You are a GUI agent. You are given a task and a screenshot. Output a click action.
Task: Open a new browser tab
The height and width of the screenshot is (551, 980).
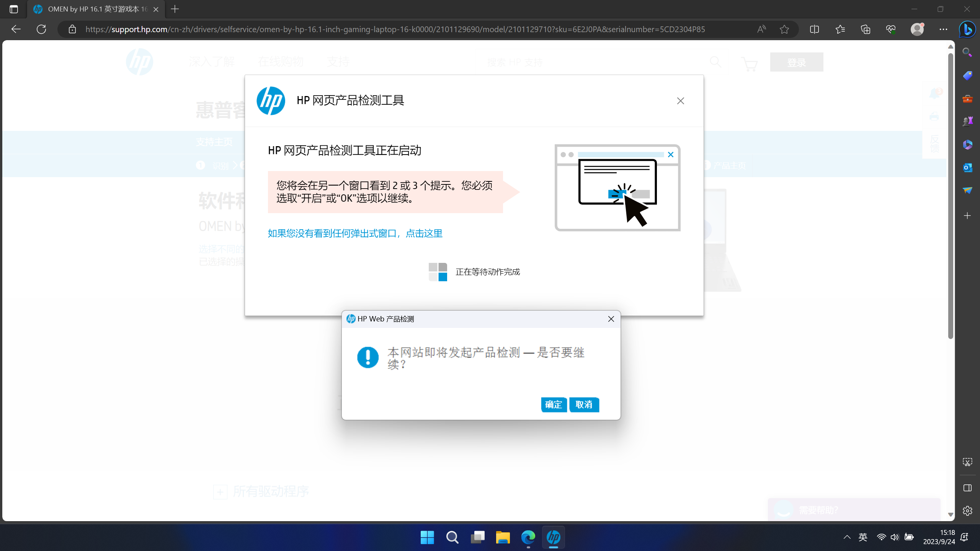tap(175, 9)
